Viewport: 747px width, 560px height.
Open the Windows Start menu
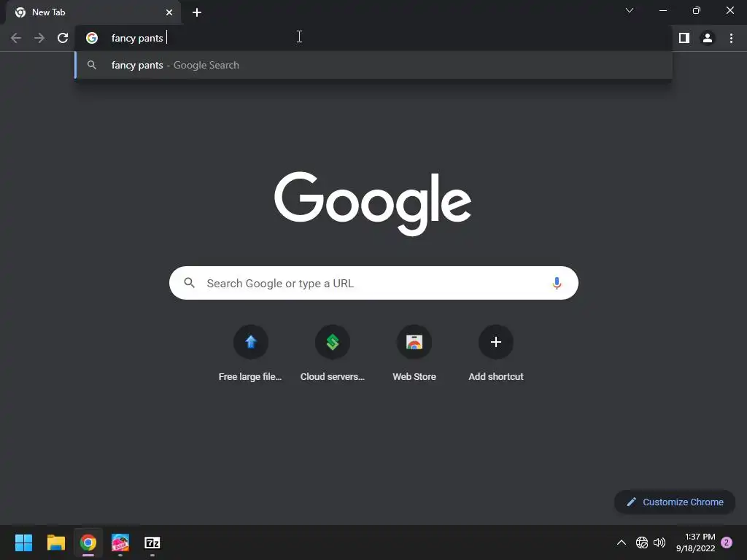[23, 542]
